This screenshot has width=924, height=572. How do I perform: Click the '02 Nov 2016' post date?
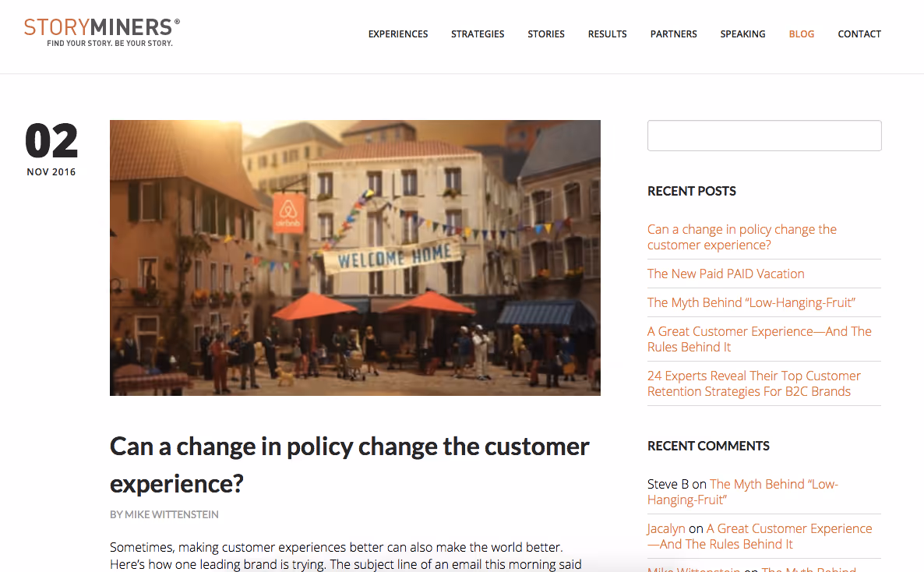coord(51,149)
